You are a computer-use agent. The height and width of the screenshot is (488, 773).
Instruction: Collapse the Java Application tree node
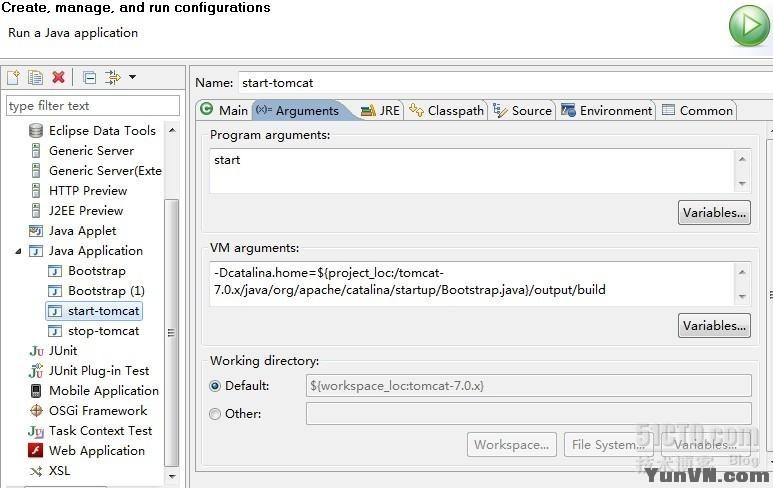point(18,251)
